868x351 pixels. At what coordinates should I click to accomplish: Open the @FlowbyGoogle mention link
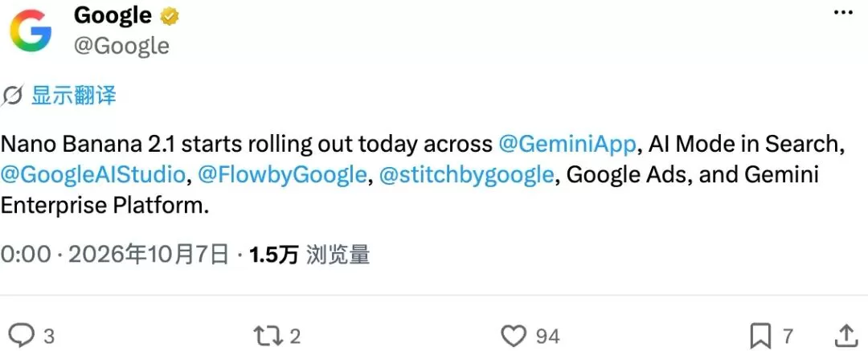(282, 175)
